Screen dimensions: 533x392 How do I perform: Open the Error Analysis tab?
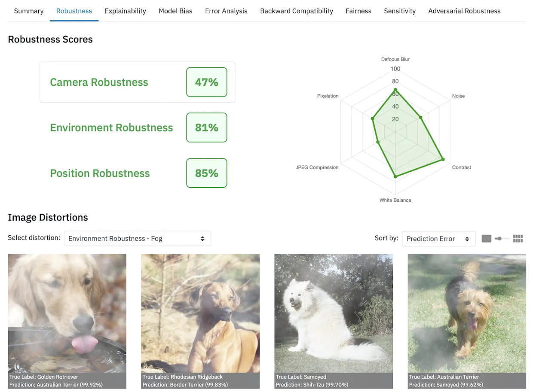pos(226,11)
